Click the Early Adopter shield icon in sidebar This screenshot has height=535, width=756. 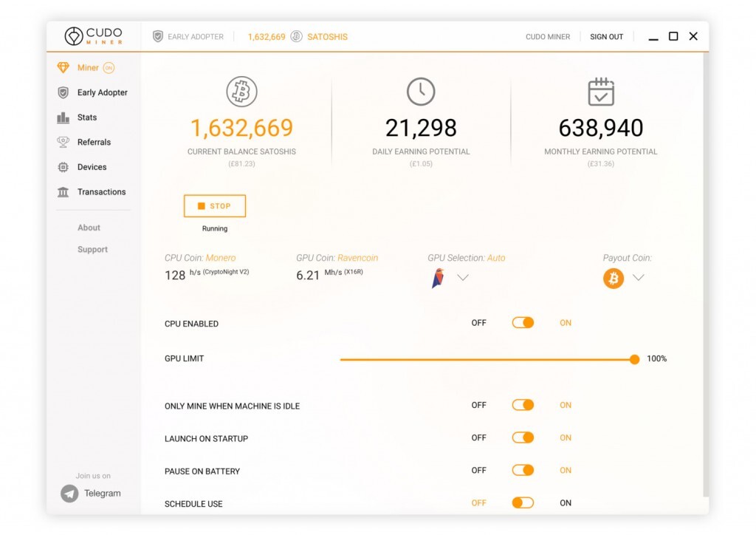(x=63, y=92)
